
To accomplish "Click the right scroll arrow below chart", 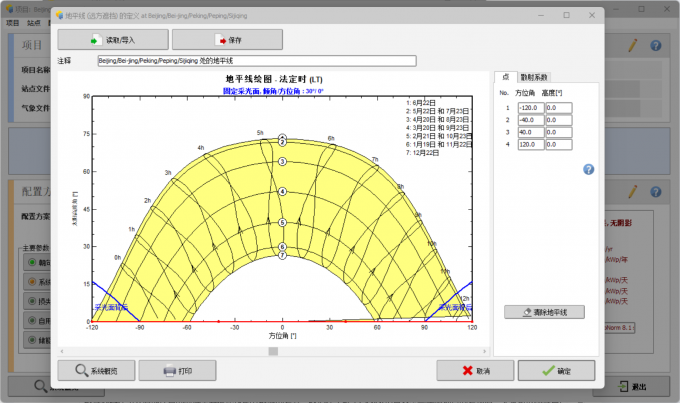I will [x=484, y=351].
